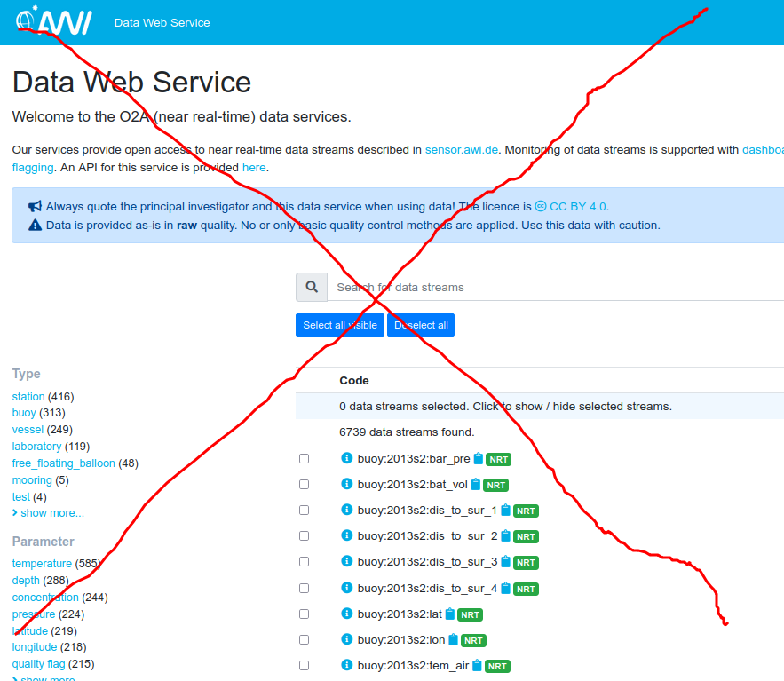Open info for buoy:2013s2:bar_pre stream
784x681 pixels.
coord(345,459)
